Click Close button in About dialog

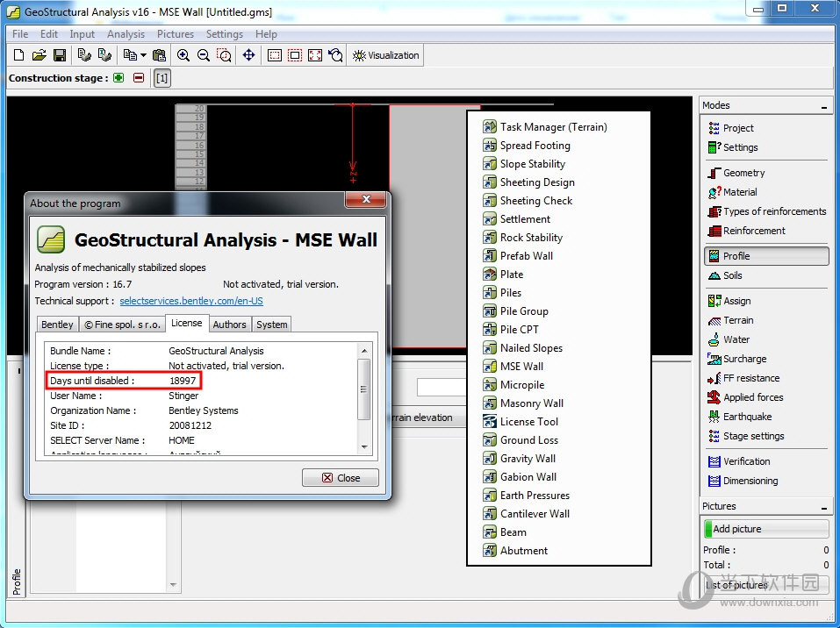coord(341,477)
